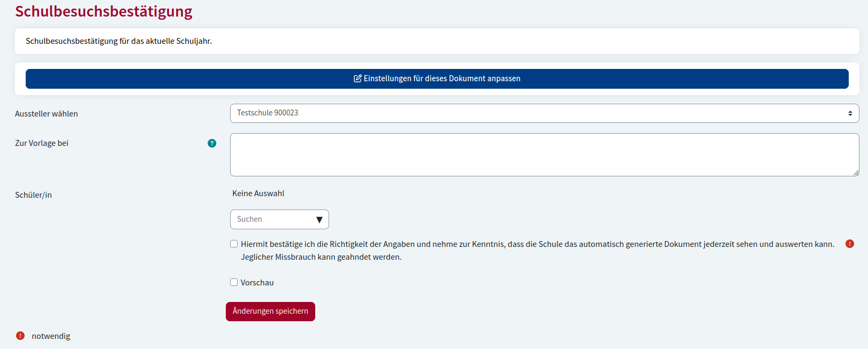Click the black triangle arrow in Suchen field

click(319, 220)
